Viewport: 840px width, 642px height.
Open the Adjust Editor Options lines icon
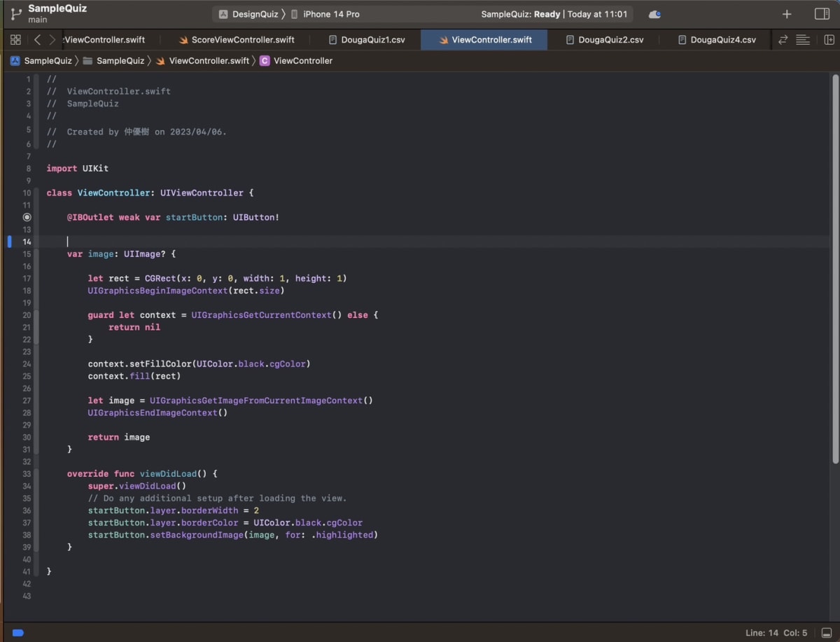coord(803,40)
